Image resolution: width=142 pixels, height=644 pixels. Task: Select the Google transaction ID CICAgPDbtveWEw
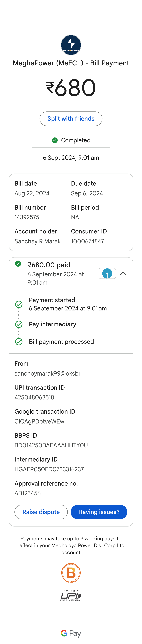click(39, 421)
